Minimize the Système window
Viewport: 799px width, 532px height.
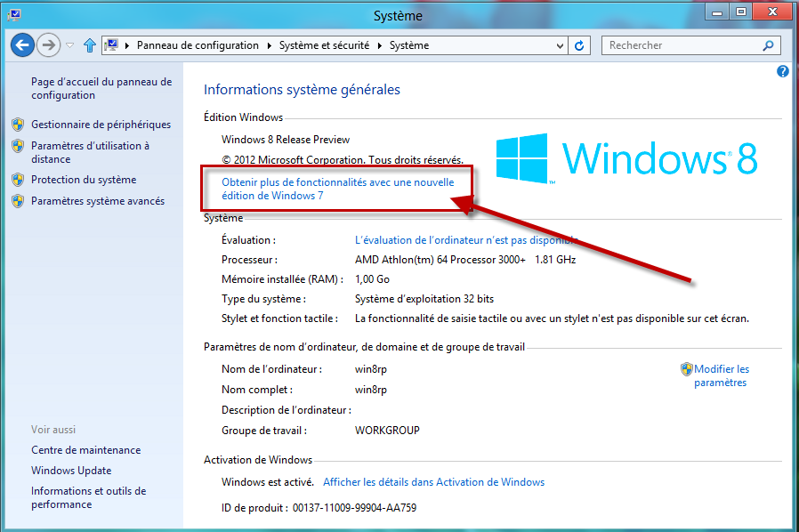pos(717,12)
